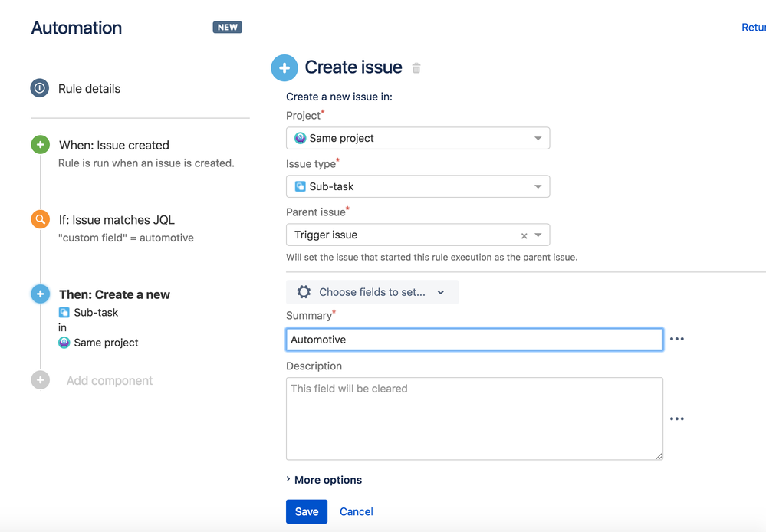The image size is (766, 532).
Task: Click the gear icon in Choose fields
Action: click(304, 292)
